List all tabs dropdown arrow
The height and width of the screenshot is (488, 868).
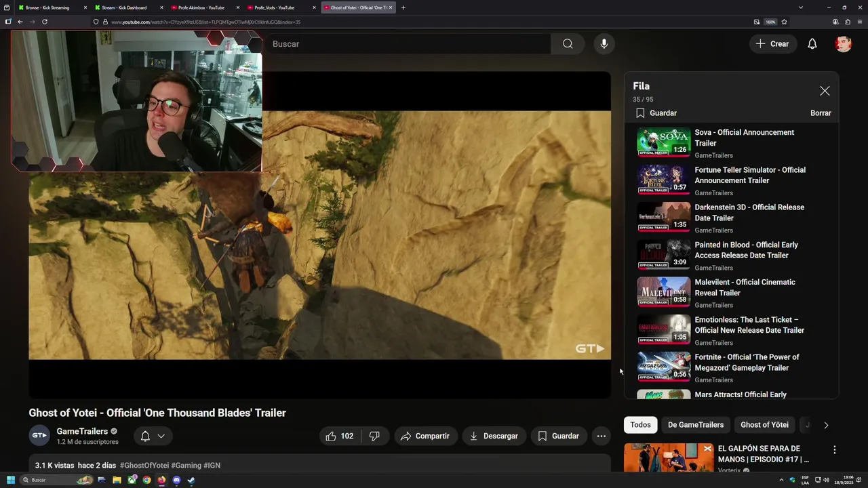[x=801, y=7]
